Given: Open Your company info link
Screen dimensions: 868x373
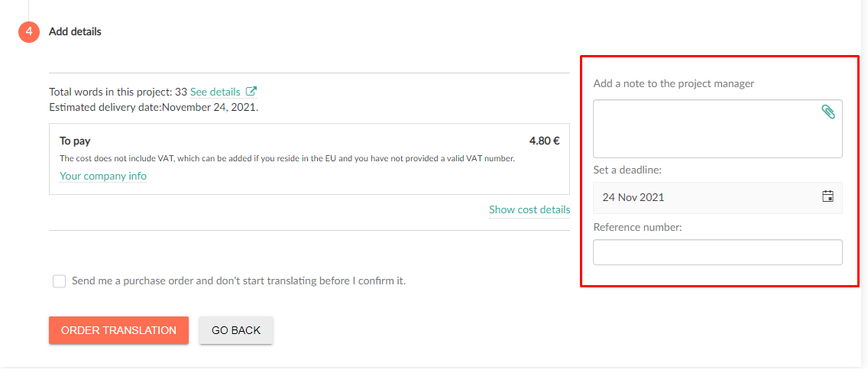Looking at the screenshot, I should (x=103, y=176).
